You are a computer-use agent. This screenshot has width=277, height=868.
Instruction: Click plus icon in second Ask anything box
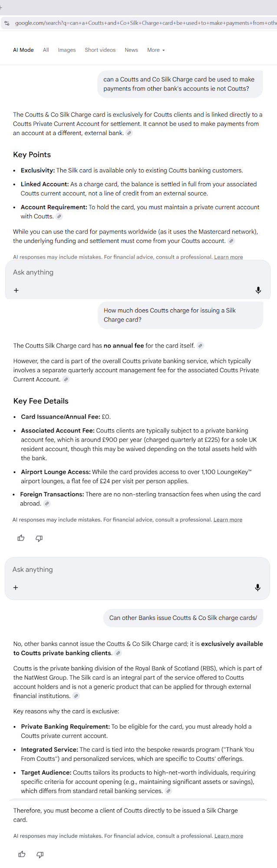point(16,587)
